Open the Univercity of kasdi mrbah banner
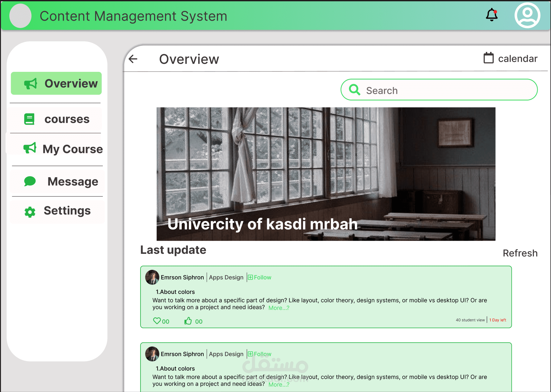This screenshot has width=551, height=392. pos(326,174)
